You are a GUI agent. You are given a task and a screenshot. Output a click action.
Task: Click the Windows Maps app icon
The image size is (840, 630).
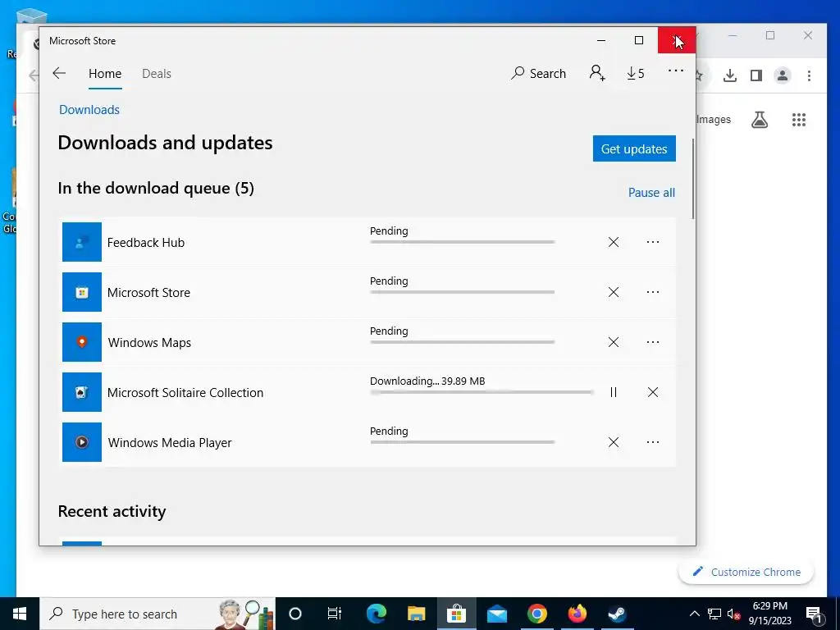click(x=82, y=342)
